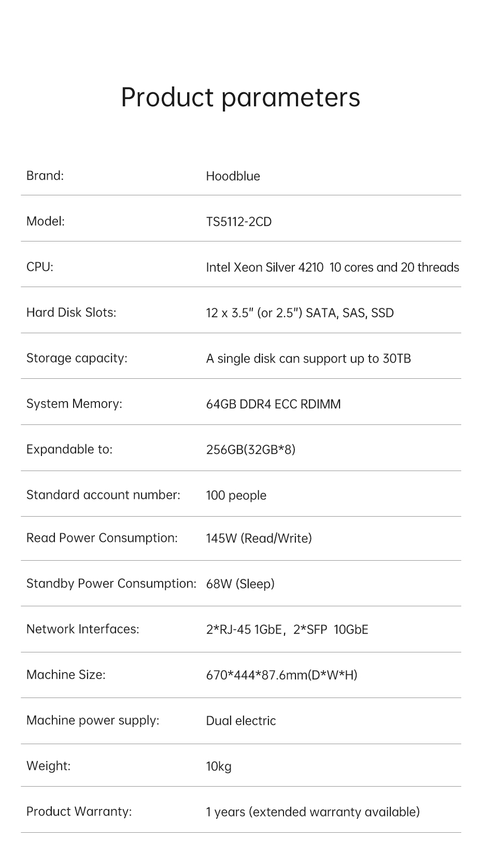Click the network interfaces value with 10GbE
The width and height of the screenshot is (482, 868).
287,630
